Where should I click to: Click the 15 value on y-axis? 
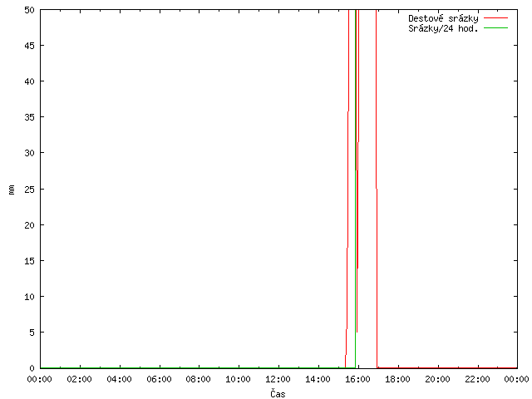point(30,260)
